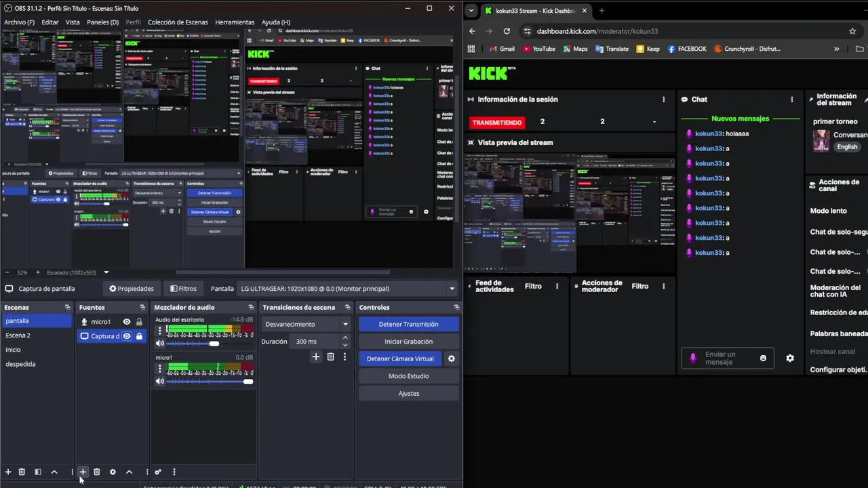Mute Audio del escritorio speaker icon
Viewport: 868px width, 488px height.
tap(160, 344)
